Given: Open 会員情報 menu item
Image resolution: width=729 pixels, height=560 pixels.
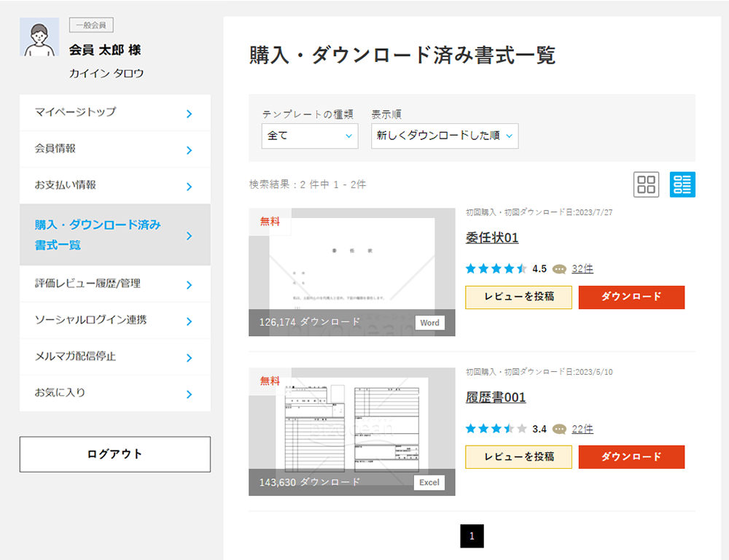Looking at the screenshot, I should pyautogui.click(x=115, y=149).
